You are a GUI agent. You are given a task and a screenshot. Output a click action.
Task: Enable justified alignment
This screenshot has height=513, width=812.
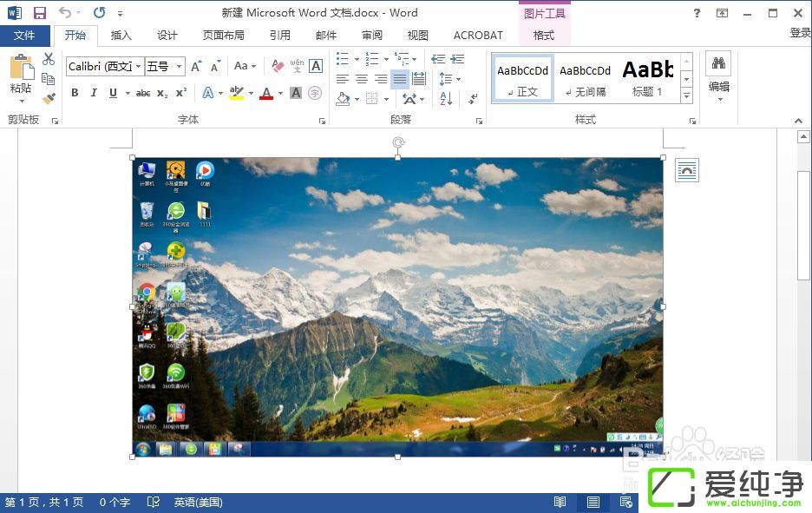400,80
